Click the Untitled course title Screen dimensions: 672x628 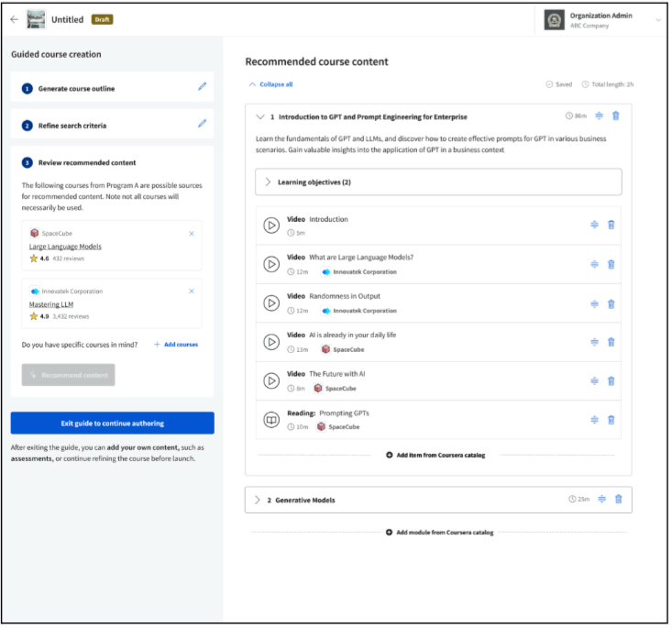pos(67,20)
